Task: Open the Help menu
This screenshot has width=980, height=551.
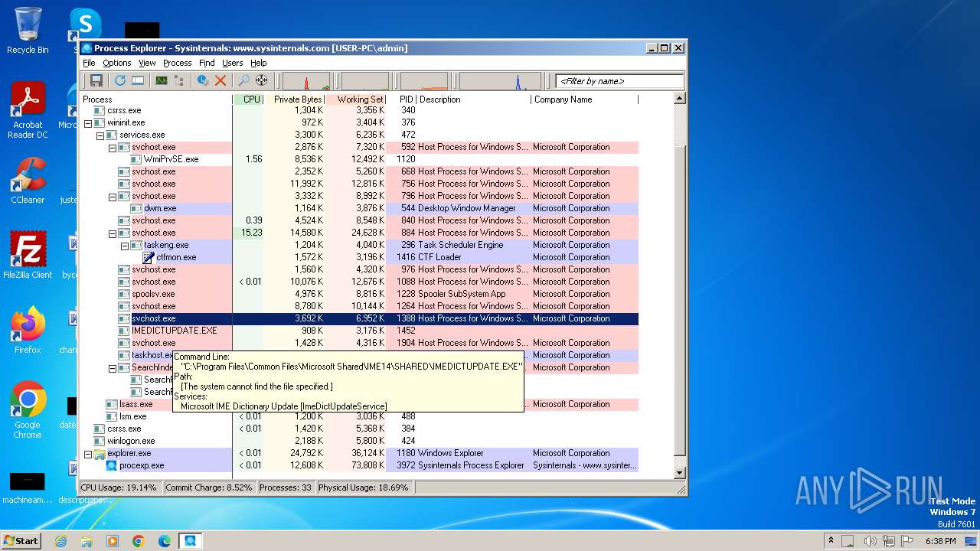Action: pos(259,63)
